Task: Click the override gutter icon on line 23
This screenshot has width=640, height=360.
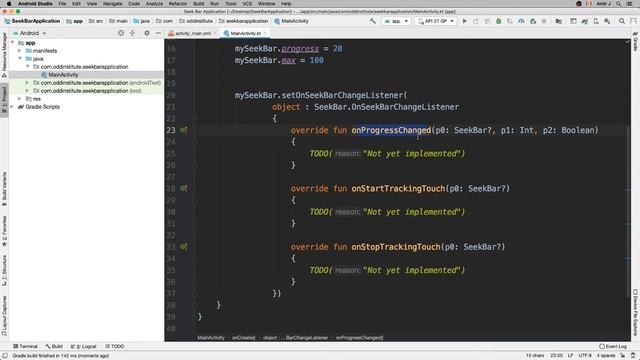Action: [184, 130]
